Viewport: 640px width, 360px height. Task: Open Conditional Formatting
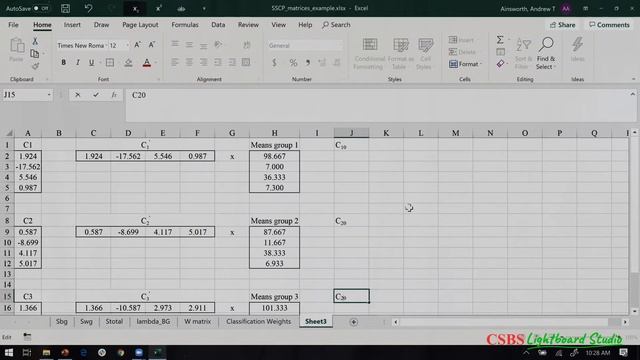click(369, 53)
